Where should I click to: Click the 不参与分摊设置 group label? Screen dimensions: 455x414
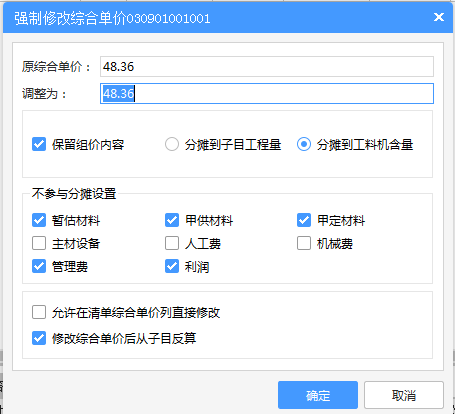(x=74, y=193)
